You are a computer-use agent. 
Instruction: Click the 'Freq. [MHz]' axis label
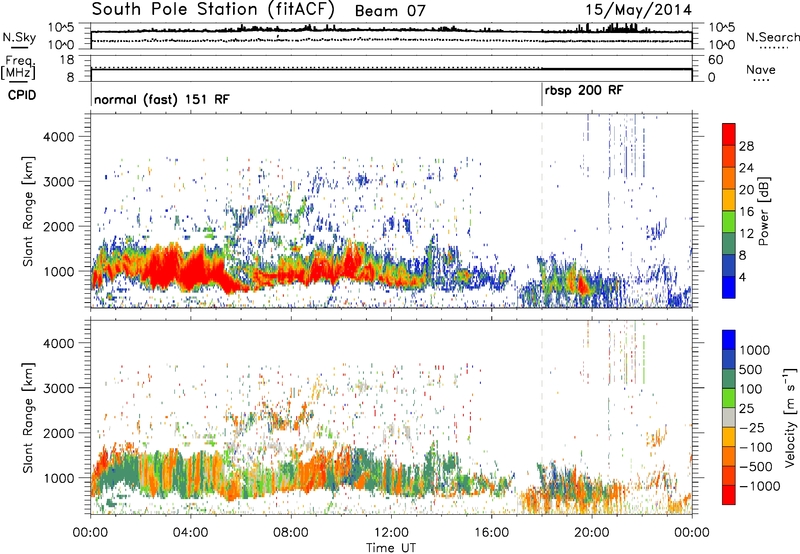point(19,68)
